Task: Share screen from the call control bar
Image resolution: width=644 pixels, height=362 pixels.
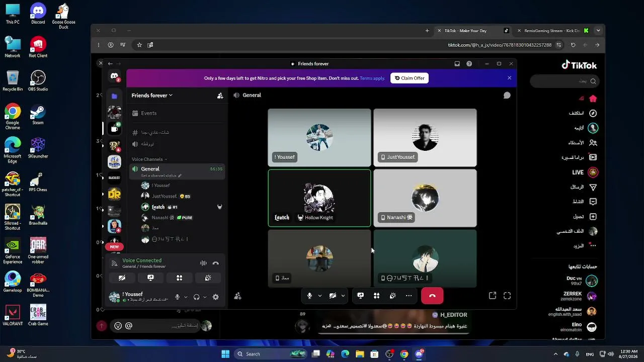Action: tap(360, 296)
